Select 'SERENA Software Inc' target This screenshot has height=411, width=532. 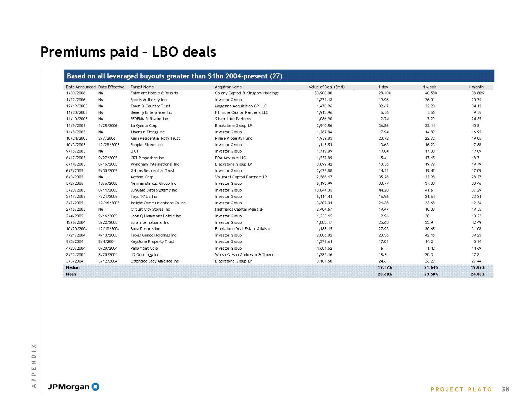point(149,119)
